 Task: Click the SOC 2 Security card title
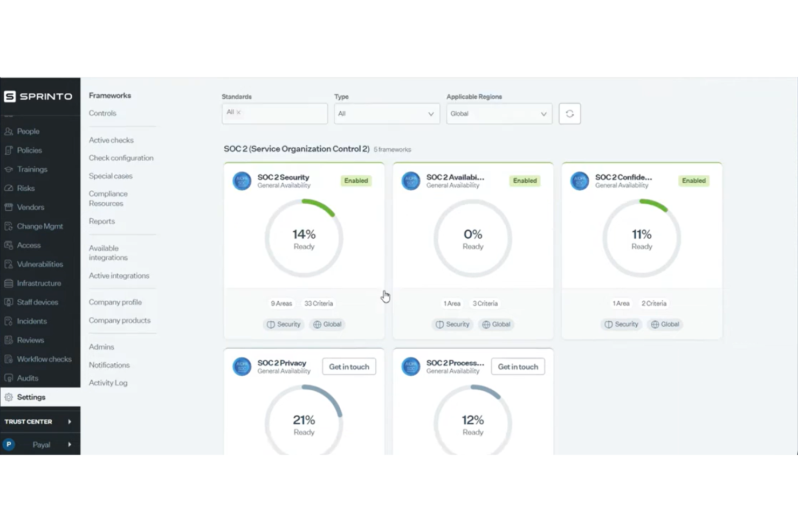point(284,177)
